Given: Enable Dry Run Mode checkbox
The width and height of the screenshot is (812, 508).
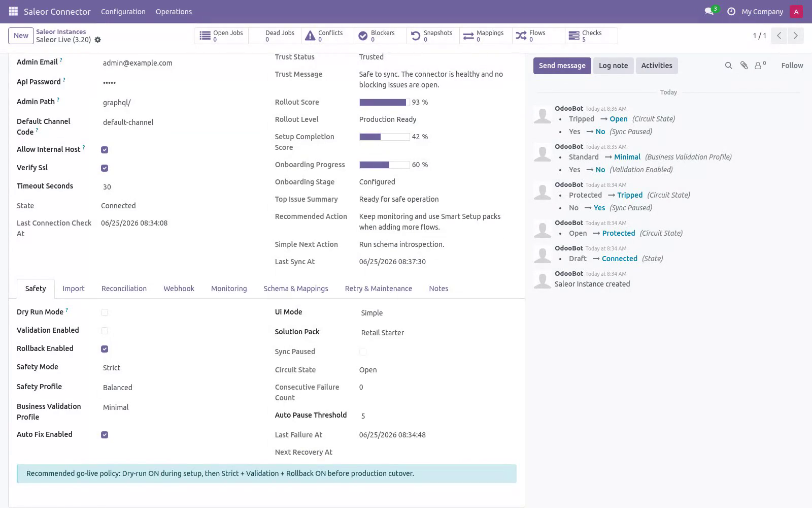Looking at the screenshot, I should click(x=105, y=312).
